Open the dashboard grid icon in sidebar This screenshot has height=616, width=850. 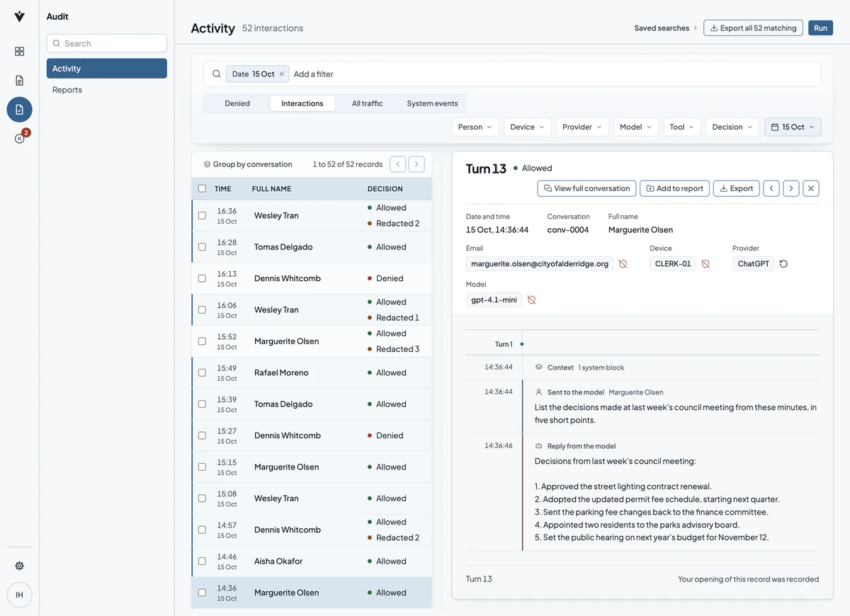click(19, 51)
